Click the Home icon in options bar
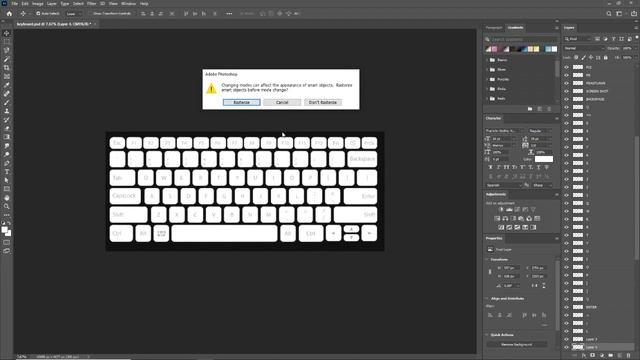The width and height of the screenshot is (640, 360). tap(9, 13)
